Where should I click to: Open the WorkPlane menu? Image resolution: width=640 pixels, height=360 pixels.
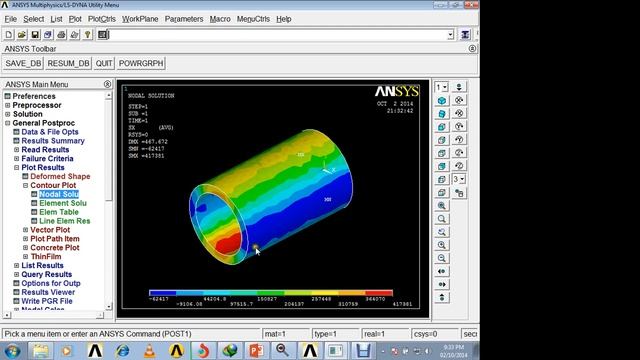(140, 19)
